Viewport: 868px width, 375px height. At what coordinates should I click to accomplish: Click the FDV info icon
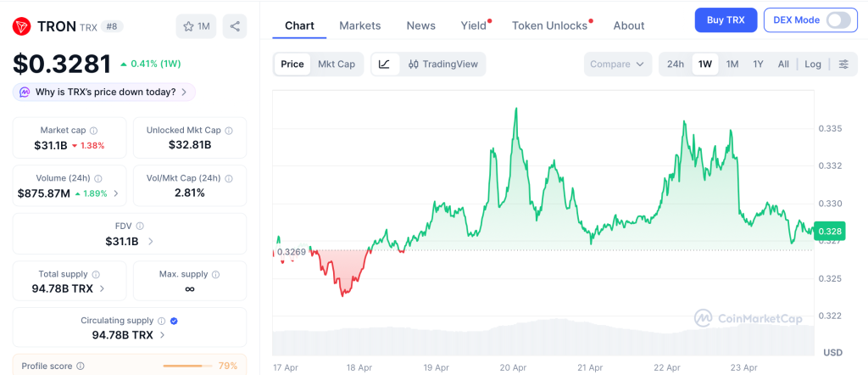click(x=140, y=226)
